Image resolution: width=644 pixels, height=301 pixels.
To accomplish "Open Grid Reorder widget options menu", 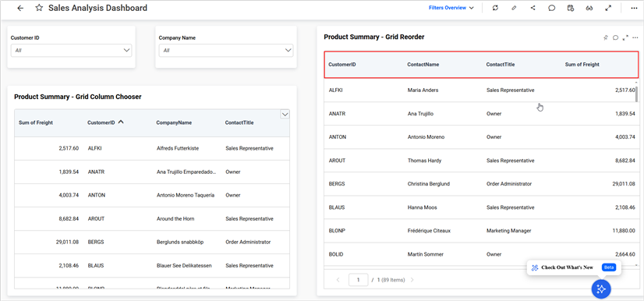I will click(x=635, y=37).
